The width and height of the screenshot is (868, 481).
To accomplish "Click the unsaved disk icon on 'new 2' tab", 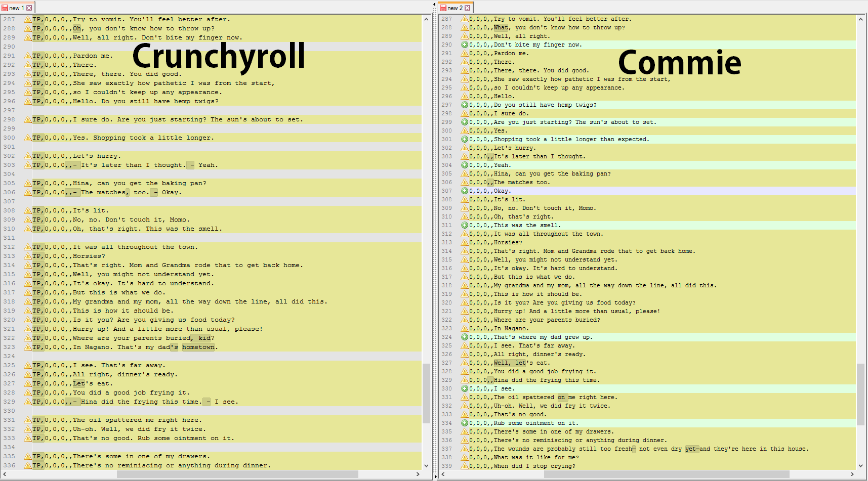I will [443, 8].
